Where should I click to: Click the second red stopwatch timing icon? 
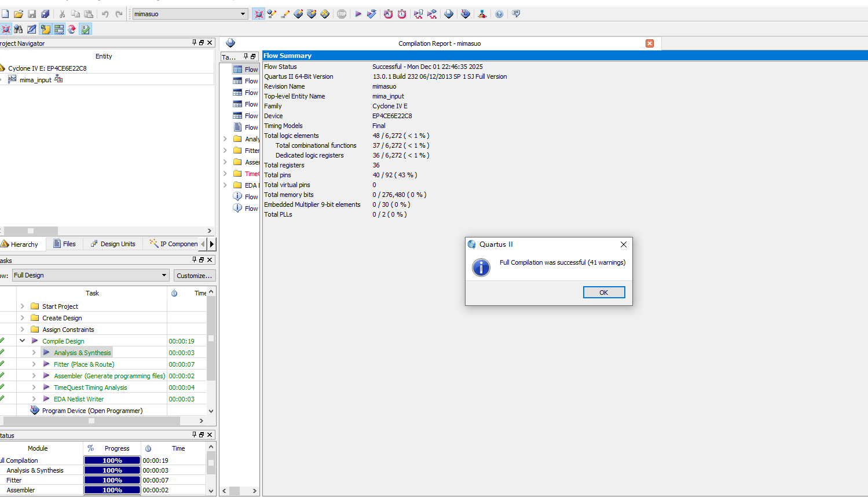click(402, 14)
